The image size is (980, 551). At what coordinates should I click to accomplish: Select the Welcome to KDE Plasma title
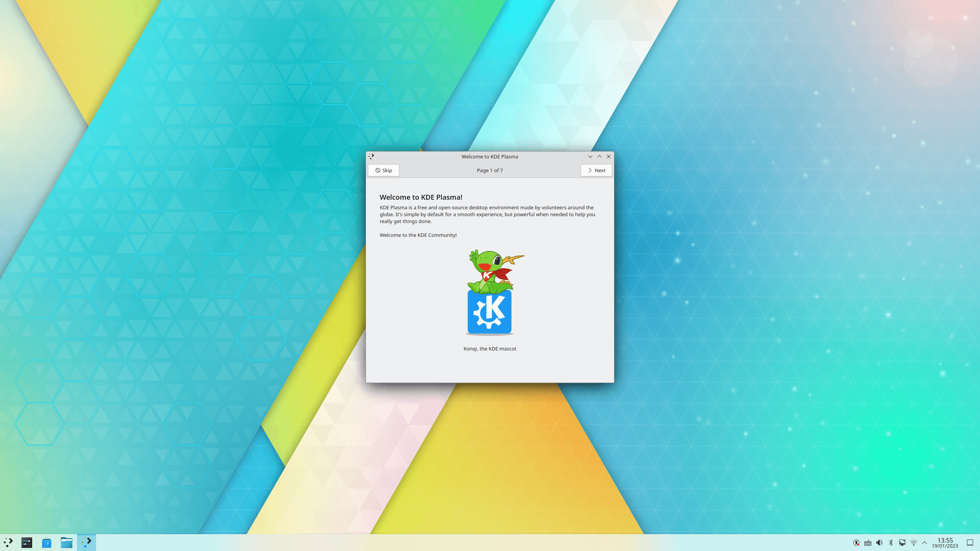coord(489,157)
